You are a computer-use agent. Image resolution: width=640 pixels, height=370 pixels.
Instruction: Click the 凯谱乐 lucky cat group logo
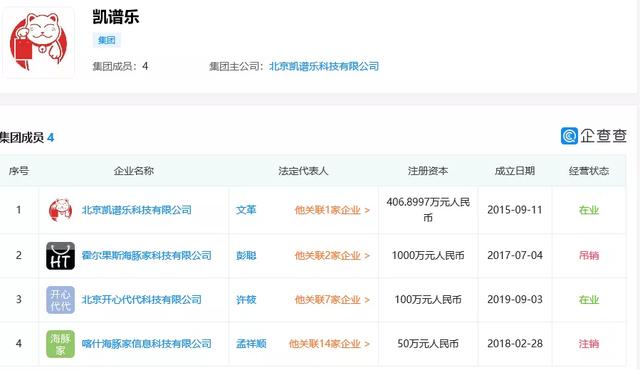point(38,42)
